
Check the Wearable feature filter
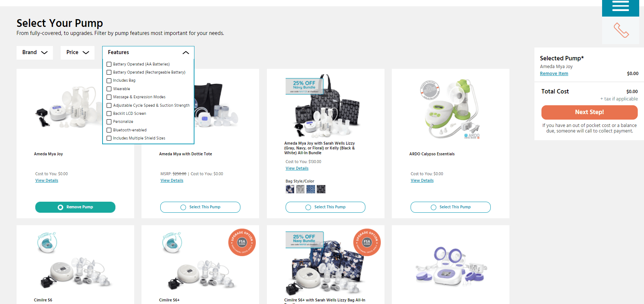click(109, 89)
